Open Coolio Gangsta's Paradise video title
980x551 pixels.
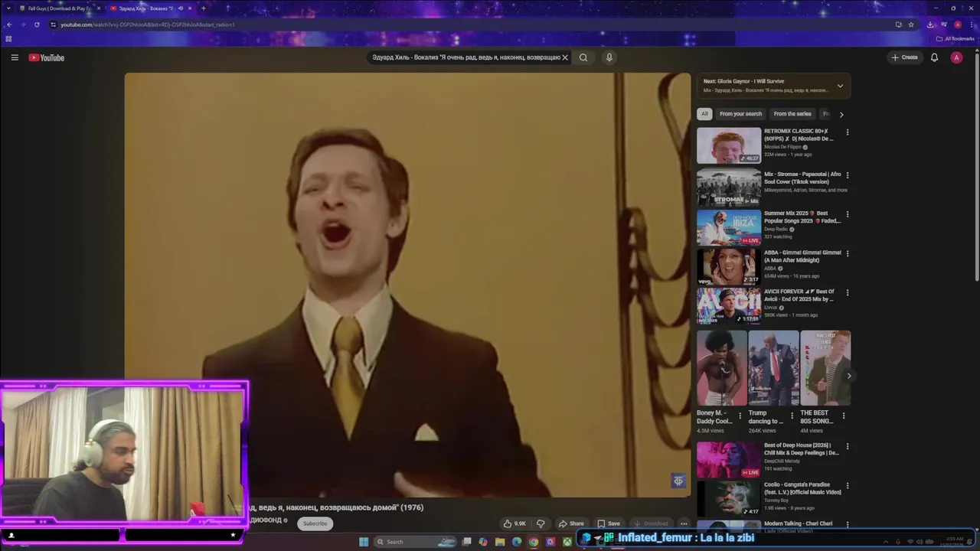tap(802, 488)
